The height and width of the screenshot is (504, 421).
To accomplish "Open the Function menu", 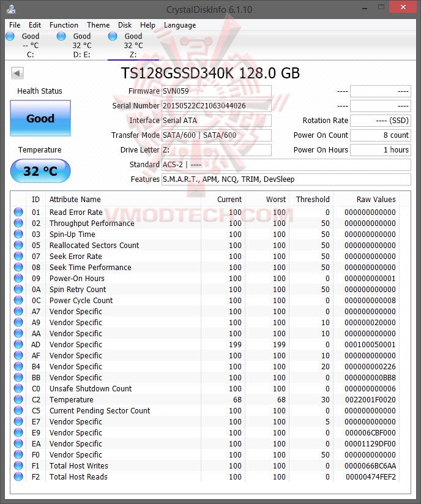I will tap(64, 25).
